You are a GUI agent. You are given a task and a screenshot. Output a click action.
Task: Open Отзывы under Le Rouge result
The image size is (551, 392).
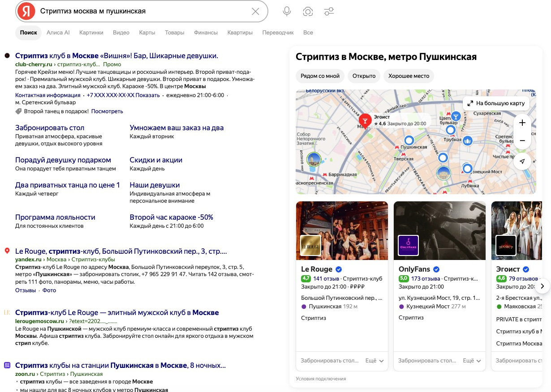click(26, 290)
